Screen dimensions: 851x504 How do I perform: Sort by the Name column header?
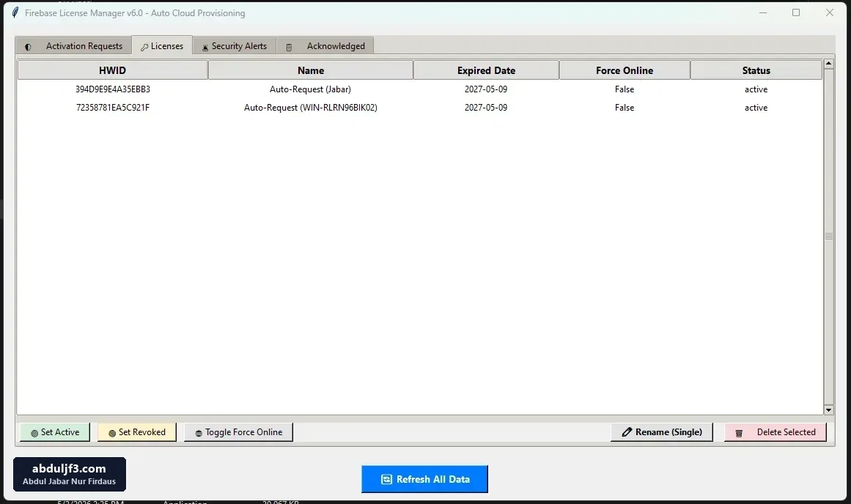(x=311, y=70)
